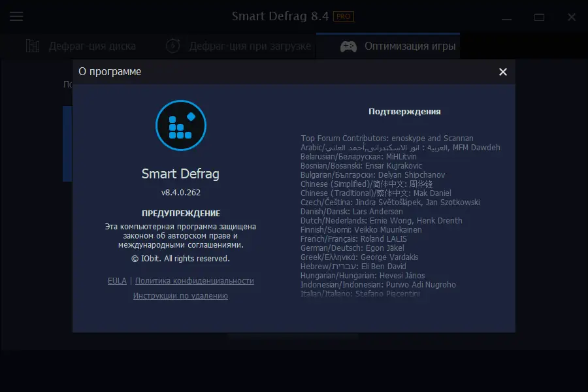Click the German Egon Jäkel line

353,248
